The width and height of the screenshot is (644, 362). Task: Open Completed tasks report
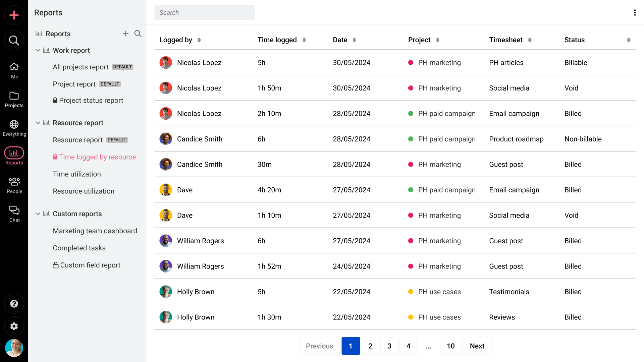tap(79, 248)
